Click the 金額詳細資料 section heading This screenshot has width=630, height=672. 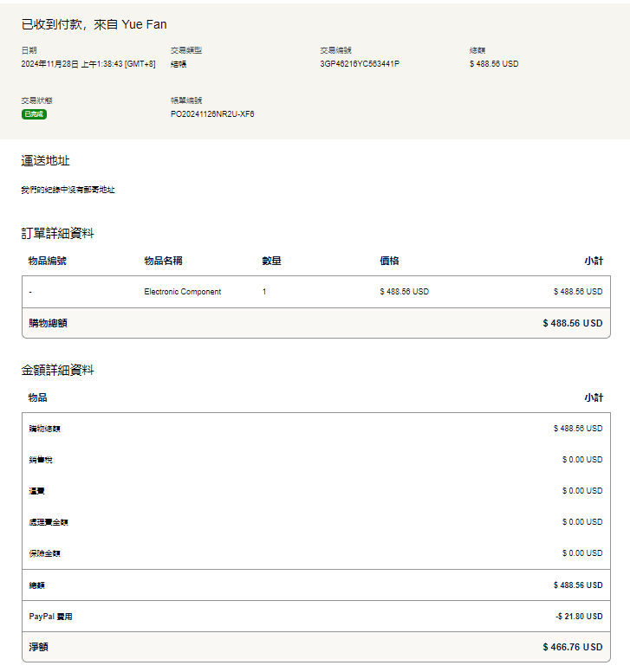[57, 370]
